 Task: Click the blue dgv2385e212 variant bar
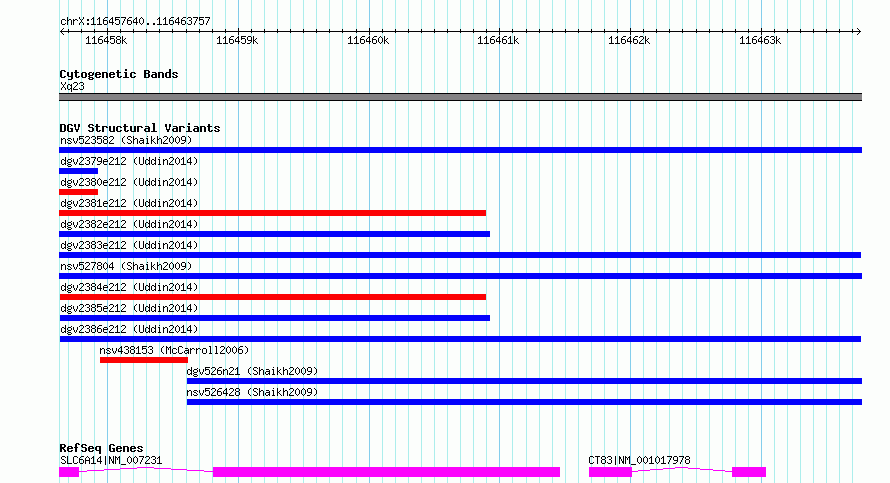(274, 318)
